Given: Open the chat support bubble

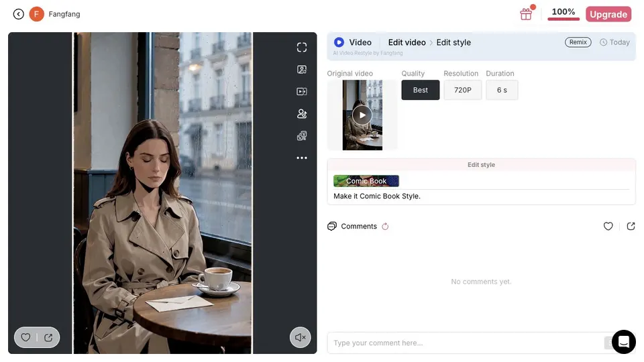Looking at the screenshot, I should tap(623, 341).
